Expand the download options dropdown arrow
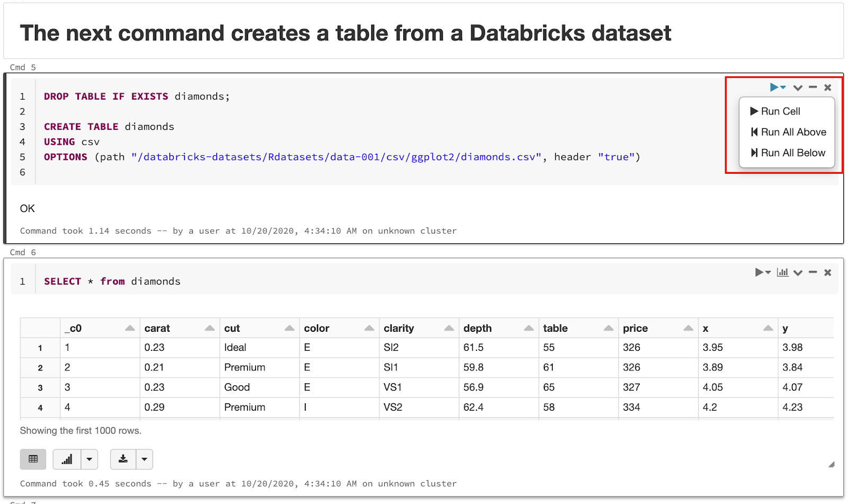The image size is (848, 504). 144,459
